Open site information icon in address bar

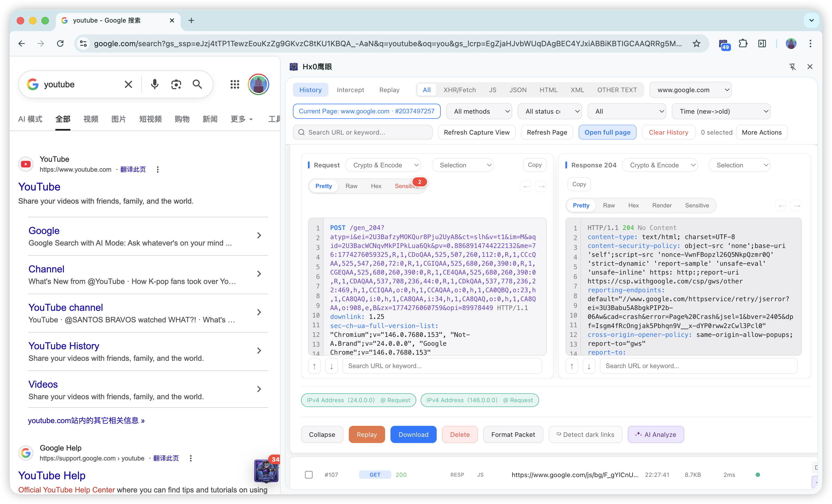coord(83,44)
